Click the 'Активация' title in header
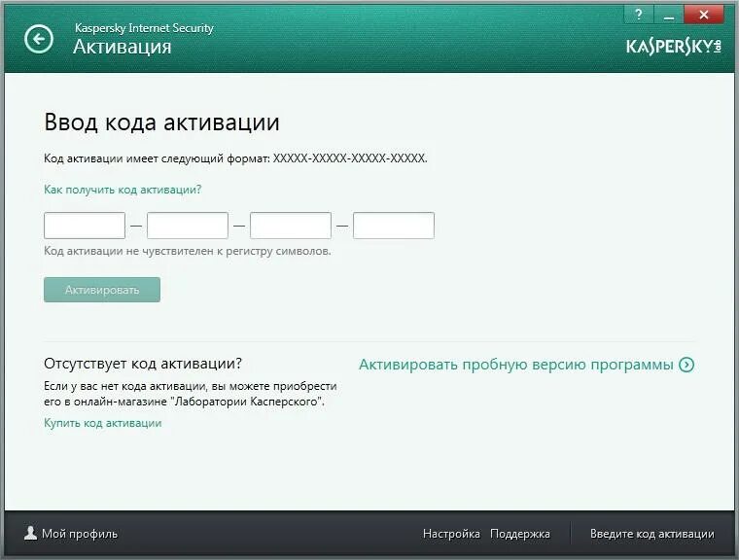 (x=123, y=47)
